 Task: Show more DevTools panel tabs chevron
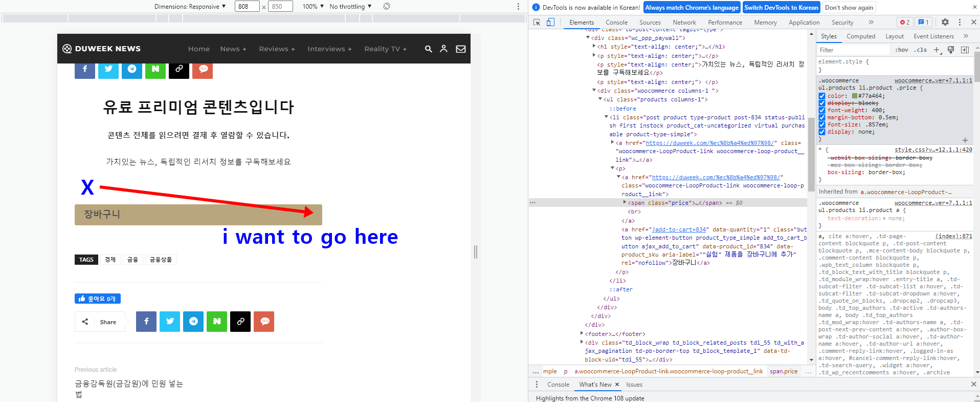tap(871, 22)
